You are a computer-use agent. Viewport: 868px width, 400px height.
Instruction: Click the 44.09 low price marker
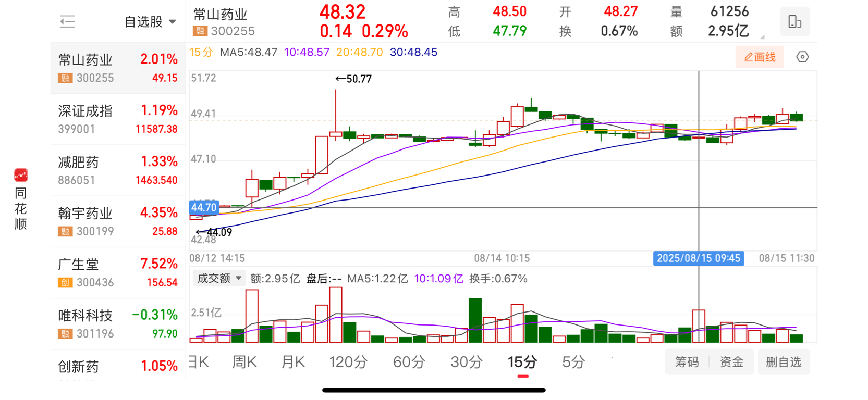pyautogui.click(x=214, y=232)
